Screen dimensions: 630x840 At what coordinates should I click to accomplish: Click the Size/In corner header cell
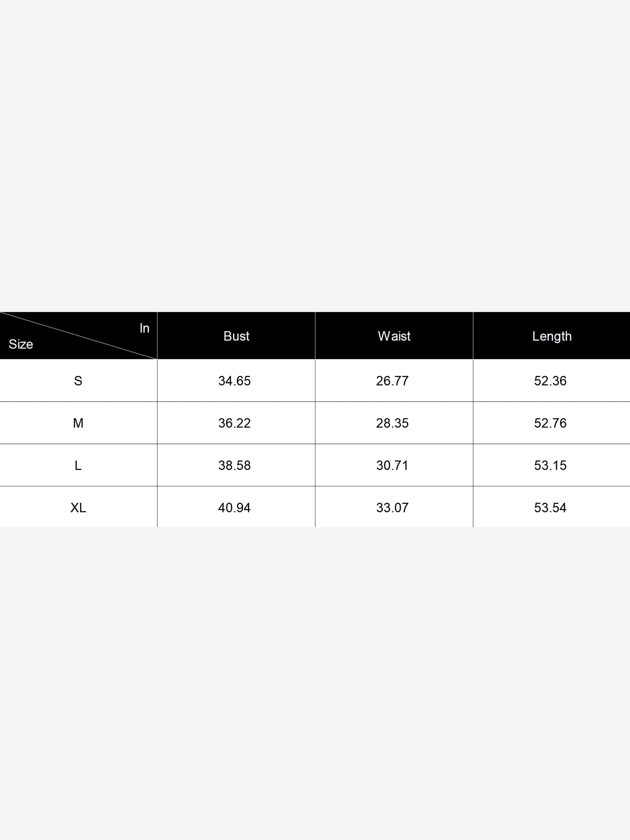79,336
